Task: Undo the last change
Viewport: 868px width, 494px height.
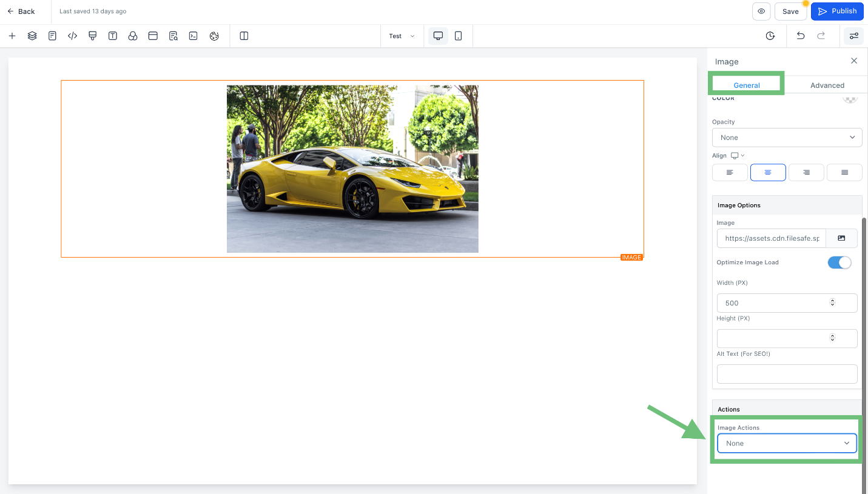Action: point(801,36)
